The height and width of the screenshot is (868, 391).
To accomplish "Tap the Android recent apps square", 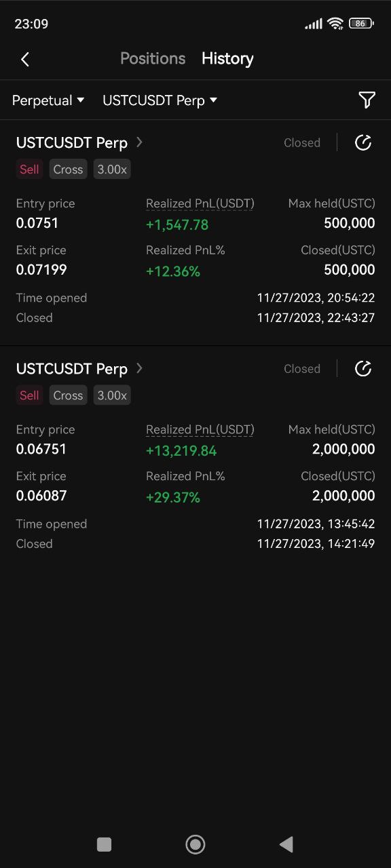I will (x=104, y=844).
